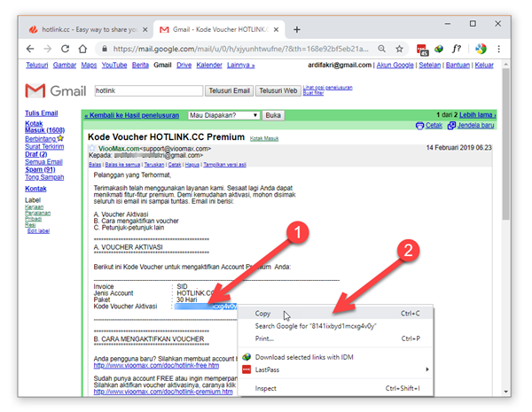Star the VicoMax.com message
Viewport: 532px width, 412px height.
[92, 149]
